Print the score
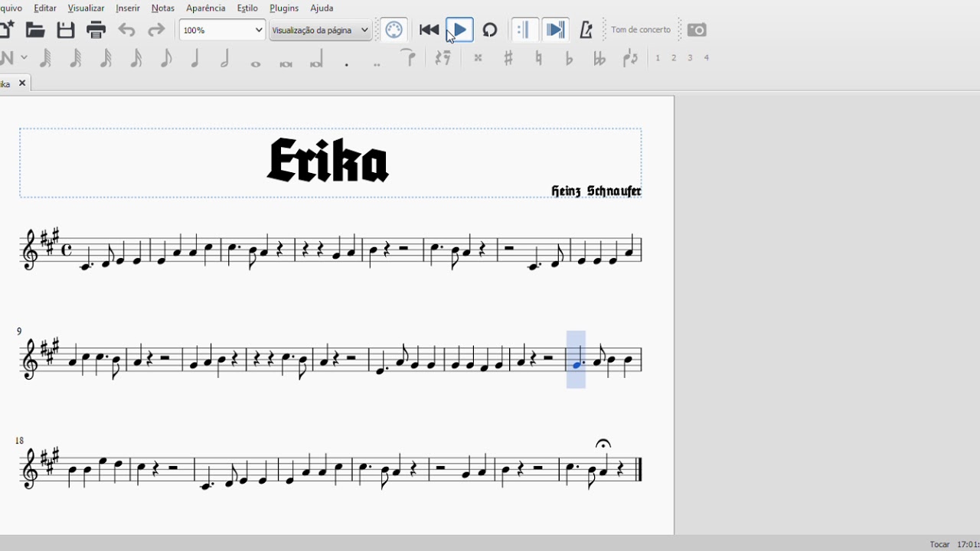Screen dimensions: 980x551 pyautogui.click(x=96, y=30)
